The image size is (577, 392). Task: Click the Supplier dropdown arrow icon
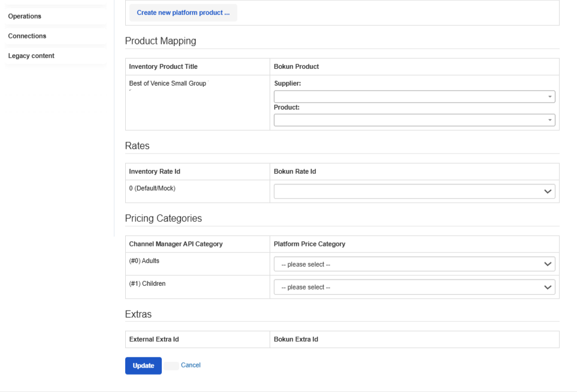[550, 97]
